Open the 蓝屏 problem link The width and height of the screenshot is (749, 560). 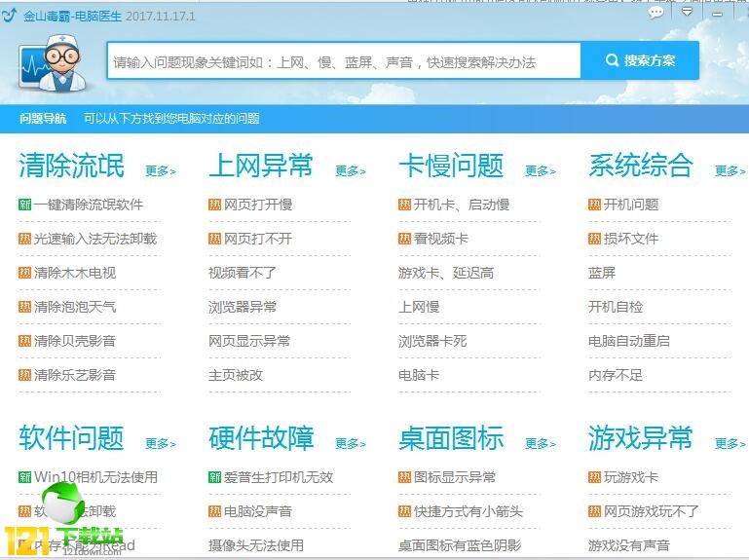602,273
